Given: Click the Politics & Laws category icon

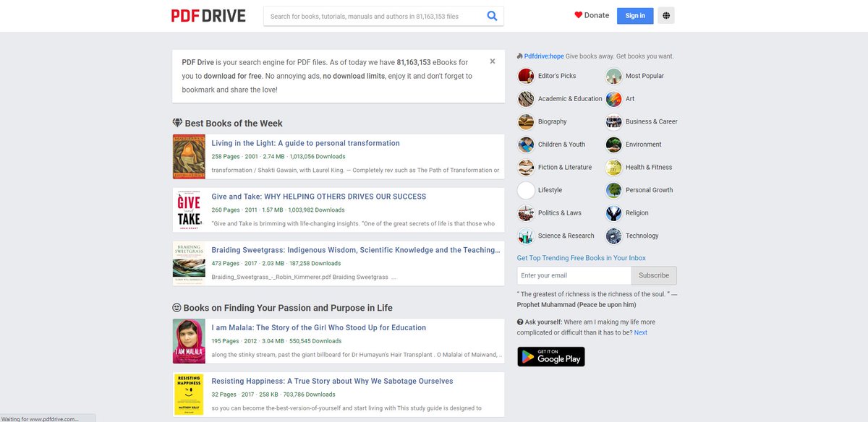Looking at the screenshot, I should point(526,213).
